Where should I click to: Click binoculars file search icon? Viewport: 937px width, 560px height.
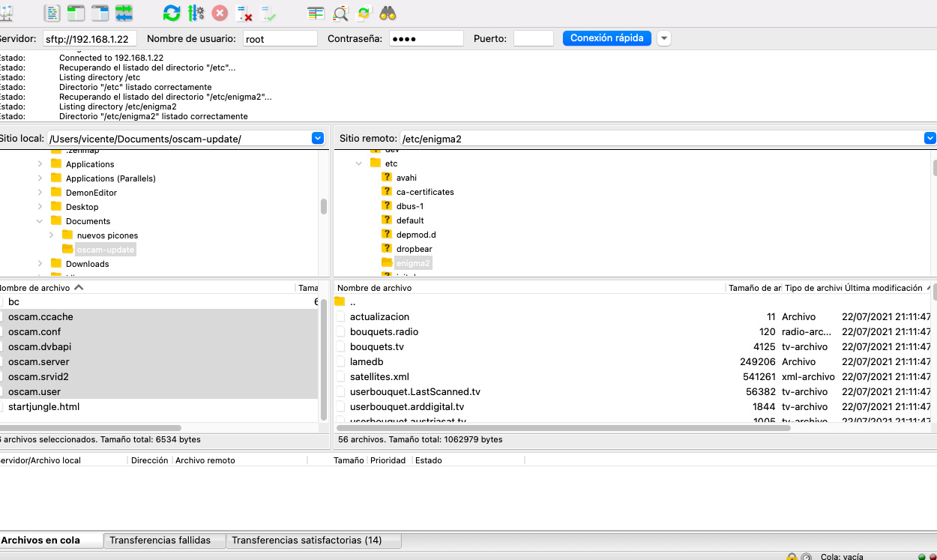pos(388,13)
